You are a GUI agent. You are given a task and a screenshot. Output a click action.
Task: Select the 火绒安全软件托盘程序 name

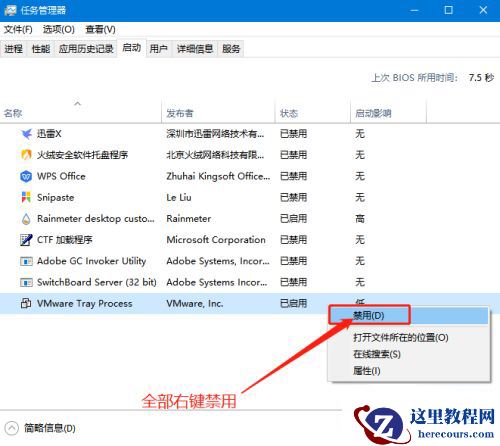82,155
